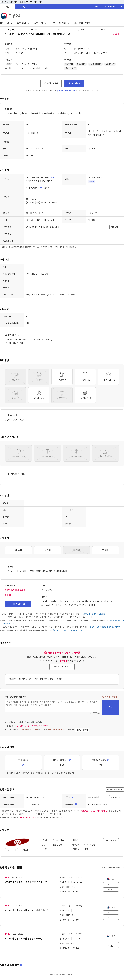The image size is (124, 980).
Task: Click the 서류 selection method box
Action: pyautogui.click(x=19, y=550)
